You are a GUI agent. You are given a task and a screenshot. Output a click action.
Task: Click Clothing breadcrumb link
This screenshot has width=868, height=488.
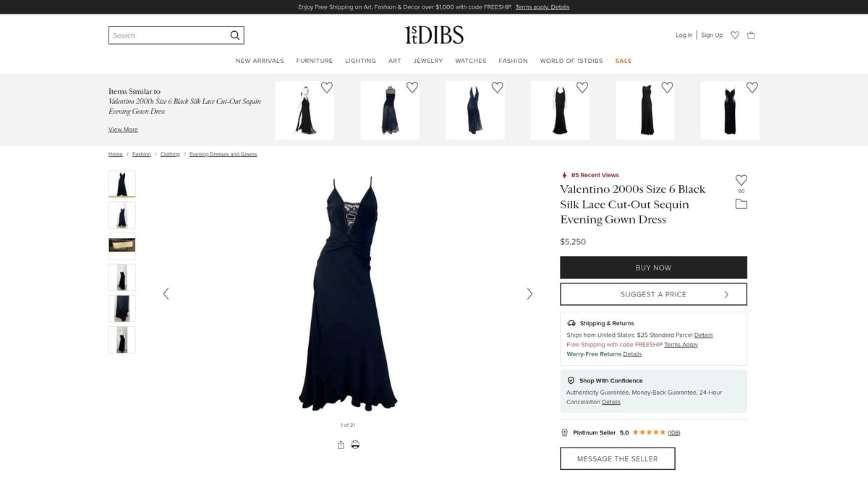coord(170,154)
